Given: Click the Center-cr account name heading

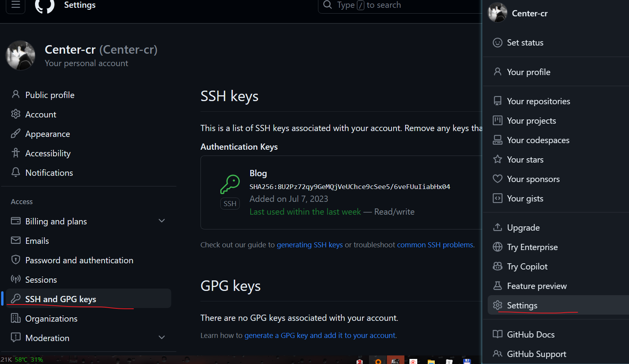Looking at the screenshot, I should 101,49.
